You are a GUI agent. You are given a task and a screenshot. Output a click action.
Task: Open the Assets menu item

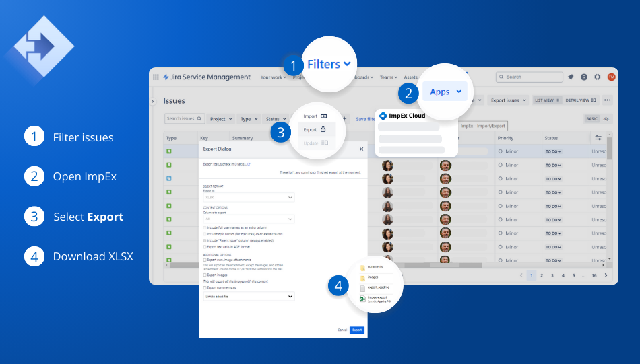(411, 77)
